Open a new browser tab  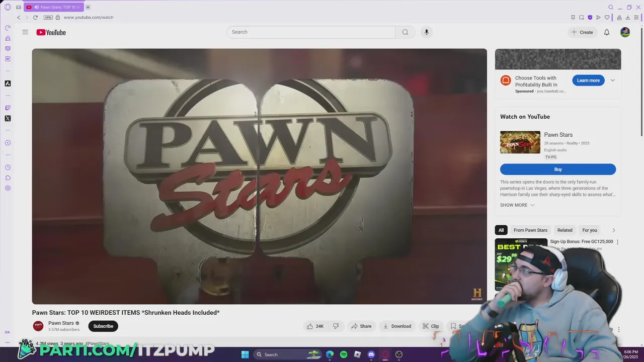click(88, 7)
